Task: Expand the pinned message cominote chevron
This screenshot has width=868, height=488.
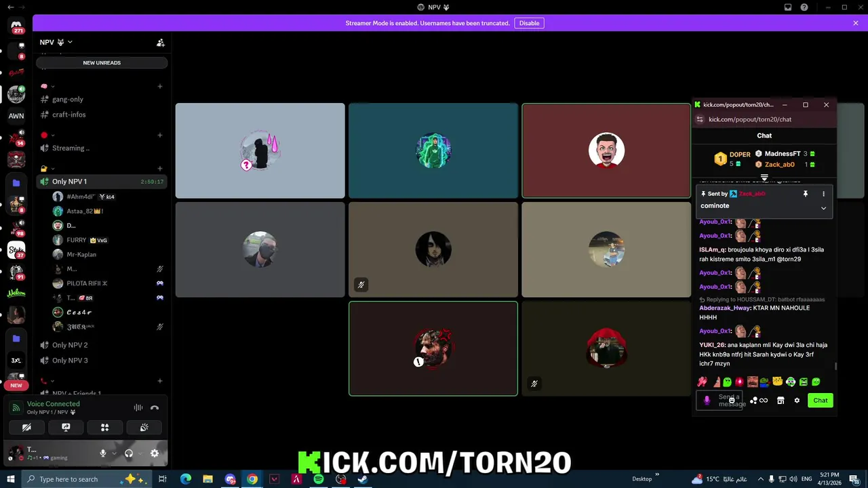Action: [x=823, y=208]
